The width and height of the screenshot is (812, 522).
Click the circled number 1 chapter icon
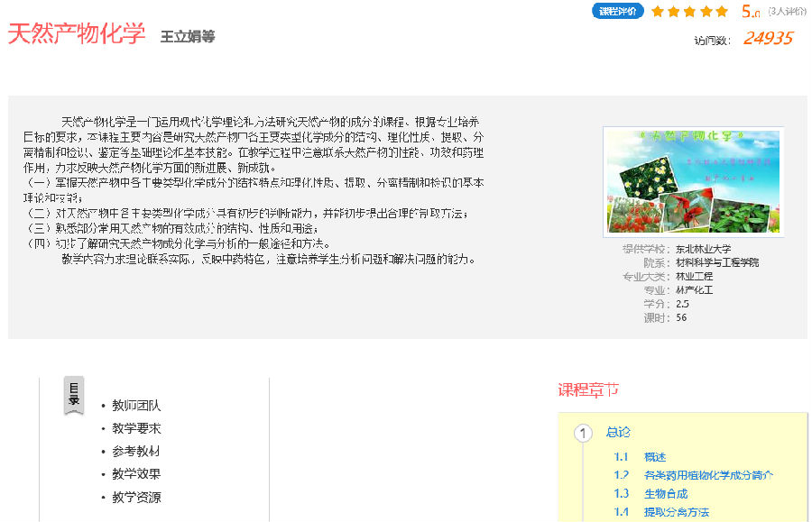(583, 434)
